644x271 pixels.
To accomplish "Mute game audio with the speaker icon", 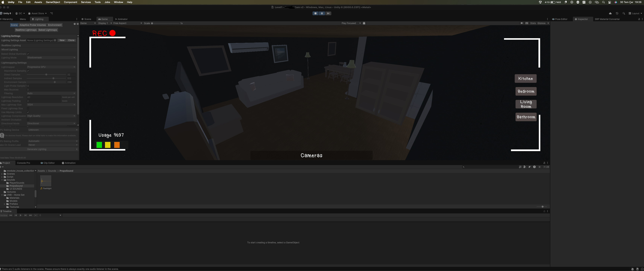I will [522, 23].
